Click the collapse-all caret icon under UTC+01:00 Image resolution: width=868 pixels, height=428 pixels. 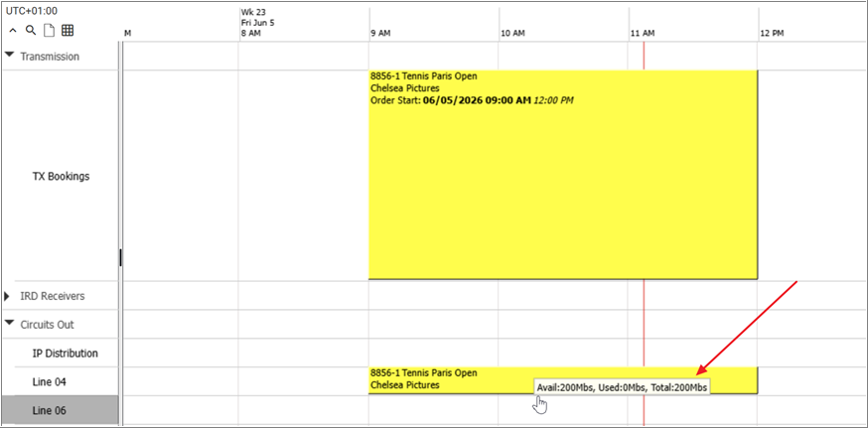pos(13,31)
